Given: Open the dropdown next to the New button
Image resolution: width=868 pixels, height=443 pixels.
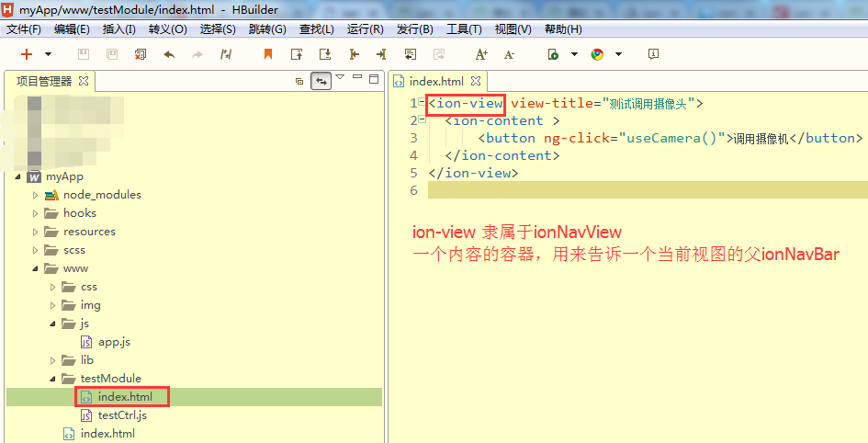Looking at the screenshot, I should (48, 54).
